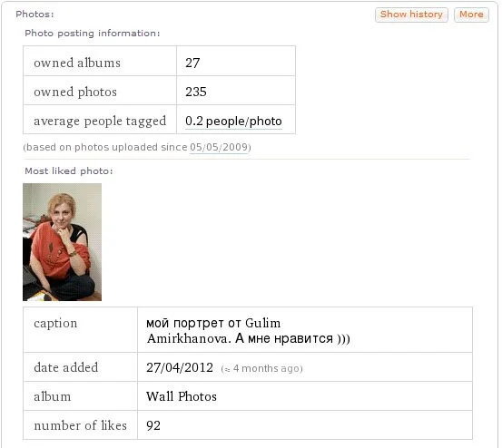Click the number of likes row label
The width and height of the screenshot is (502, 448).
(81, 425)
